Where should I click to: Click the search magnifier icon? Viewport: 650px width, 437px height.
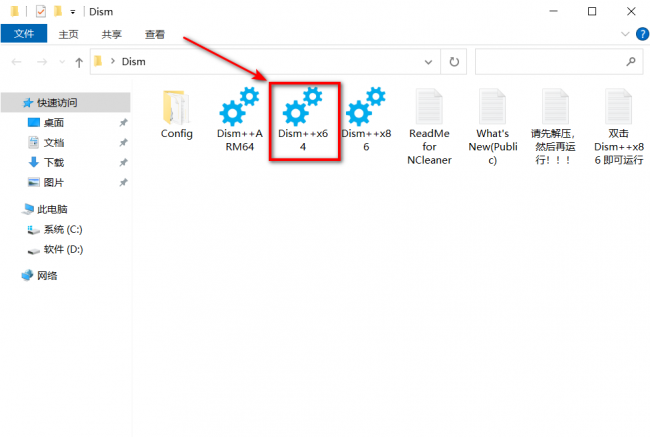tap(631, 62)
